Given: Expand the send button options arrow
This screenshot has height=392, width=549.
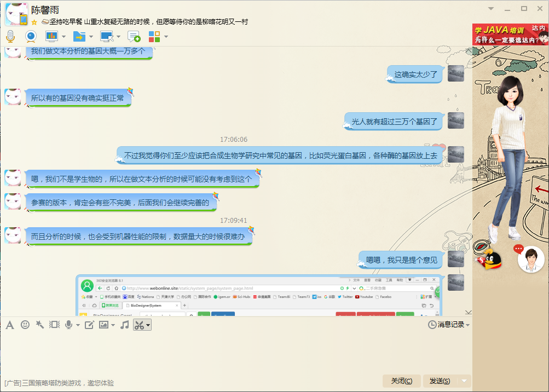Looking at the screenshot, I should (x=464, y=381).
